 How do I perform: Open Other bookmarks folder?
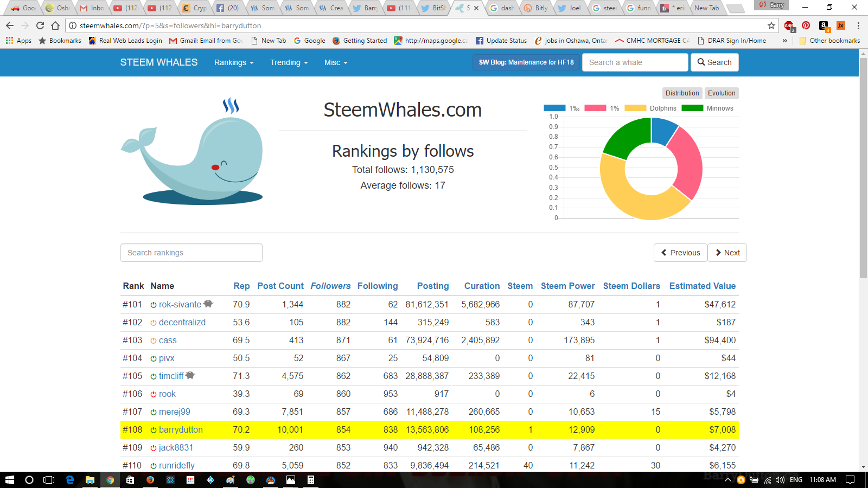click(829, 41)
